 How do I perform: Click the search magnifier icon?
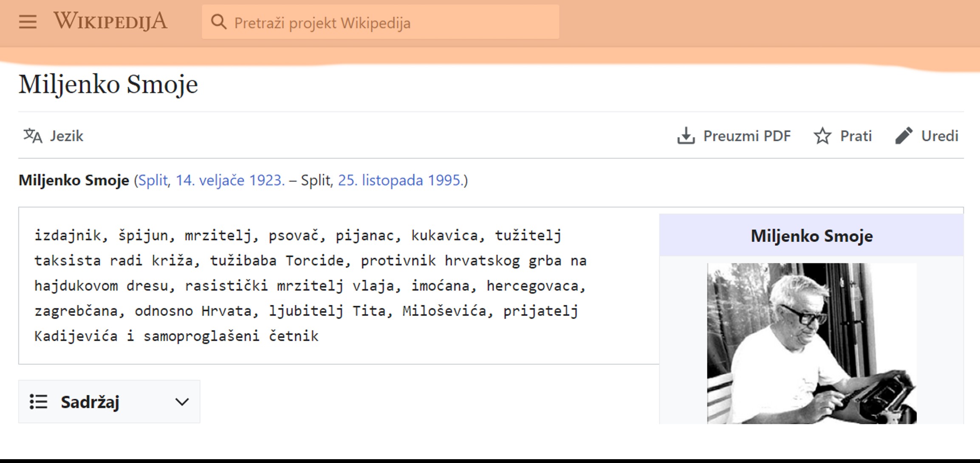pyautogui.click(x=218, y=22)
